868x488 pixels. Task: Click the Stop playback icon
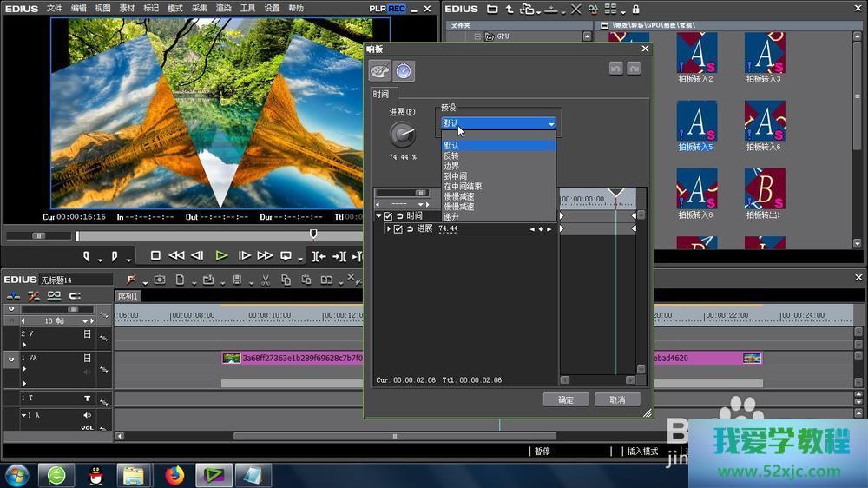tap(155, 255)
